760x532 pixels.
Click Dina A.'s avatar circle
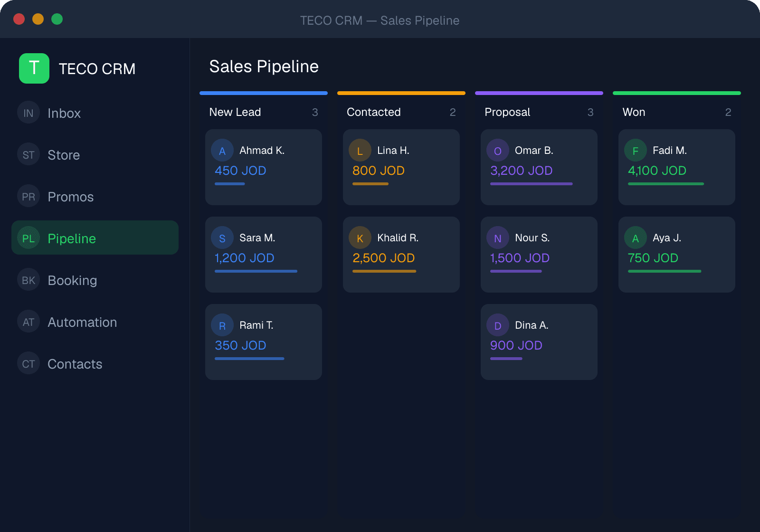(498, 325)
